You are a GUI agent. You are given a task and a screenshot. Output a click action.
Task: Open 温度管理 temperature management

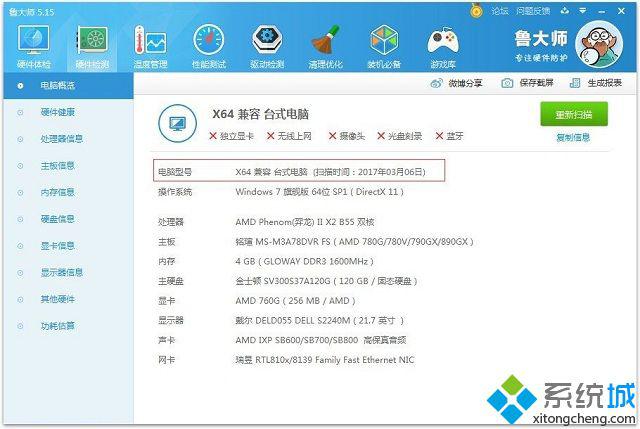click(x=150, y=46)
